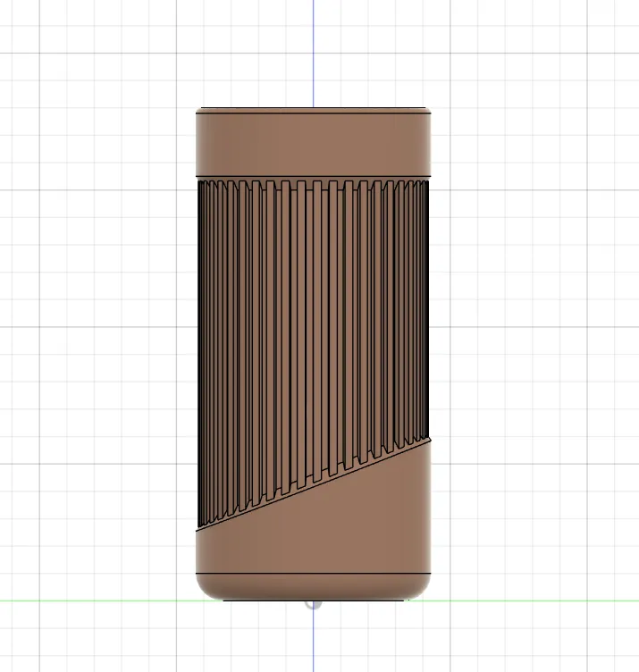Click empty canvas in the top-left corner
The width and height of the screenshot is (639, 672).
pos(27,27)
